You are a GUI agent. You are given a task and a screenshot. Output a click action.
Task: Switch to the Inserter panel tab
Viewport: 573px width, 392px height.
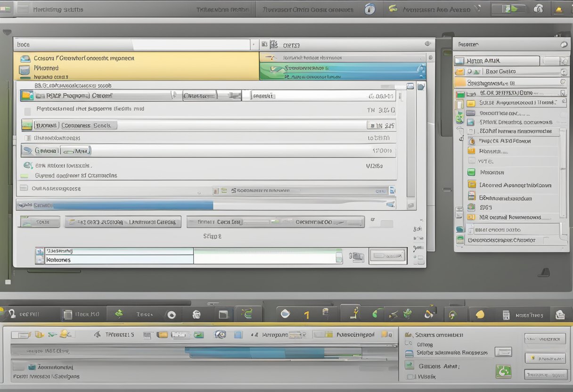tap(471, 43)
